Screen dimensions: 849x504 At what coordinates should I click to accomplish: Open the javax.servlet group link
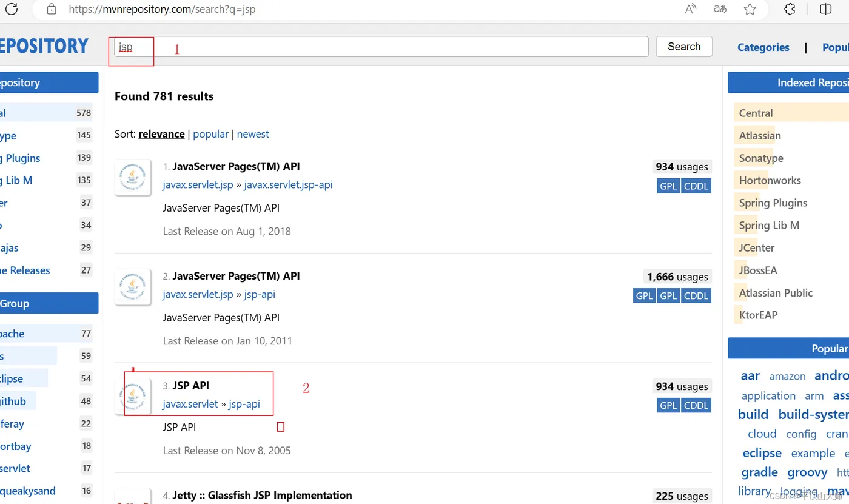(x=190, y=404)
